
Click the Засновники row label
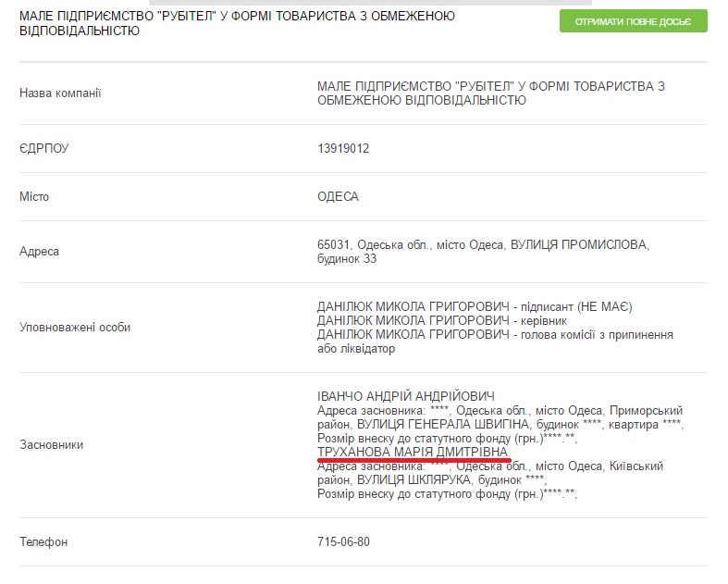click(x=51, y=445)
